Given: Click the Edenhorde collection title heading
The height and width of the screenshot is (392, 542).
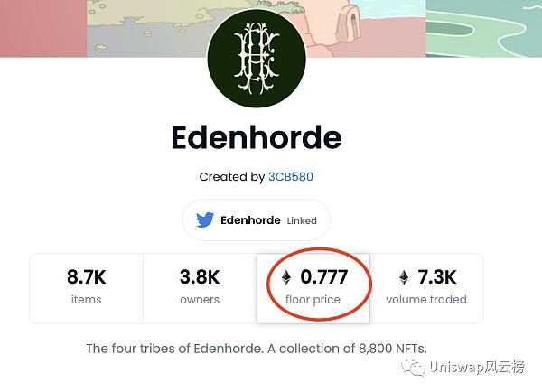Looking at the screenshot, I should 257,138.
